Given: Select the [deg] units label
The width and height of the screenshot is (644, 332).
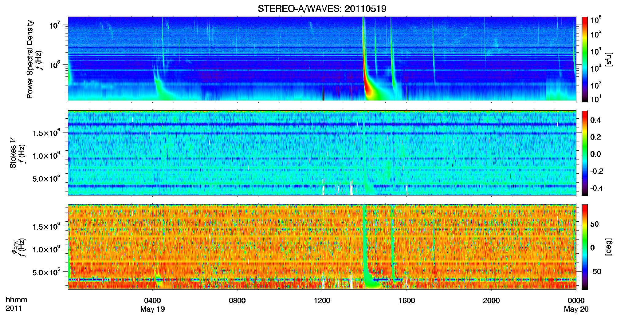Looking at the screenshot, I should [x=609, y=247].
